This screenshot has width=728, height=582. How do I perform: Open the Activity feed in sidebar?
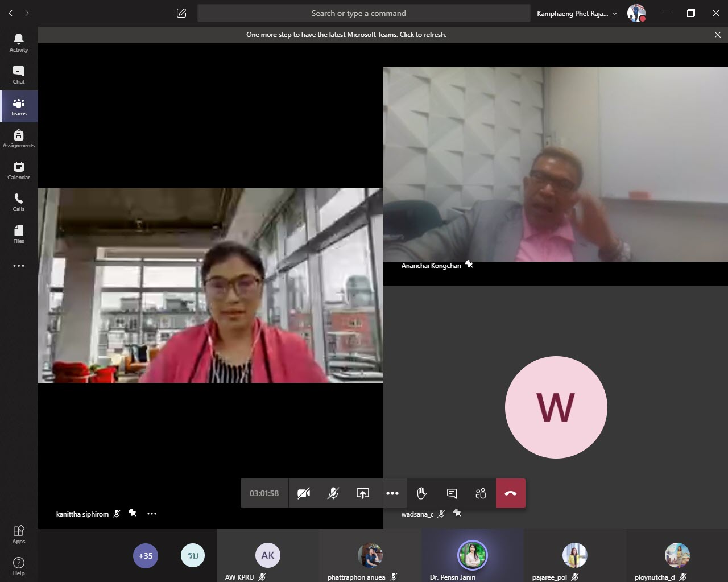tap(19, 43)
